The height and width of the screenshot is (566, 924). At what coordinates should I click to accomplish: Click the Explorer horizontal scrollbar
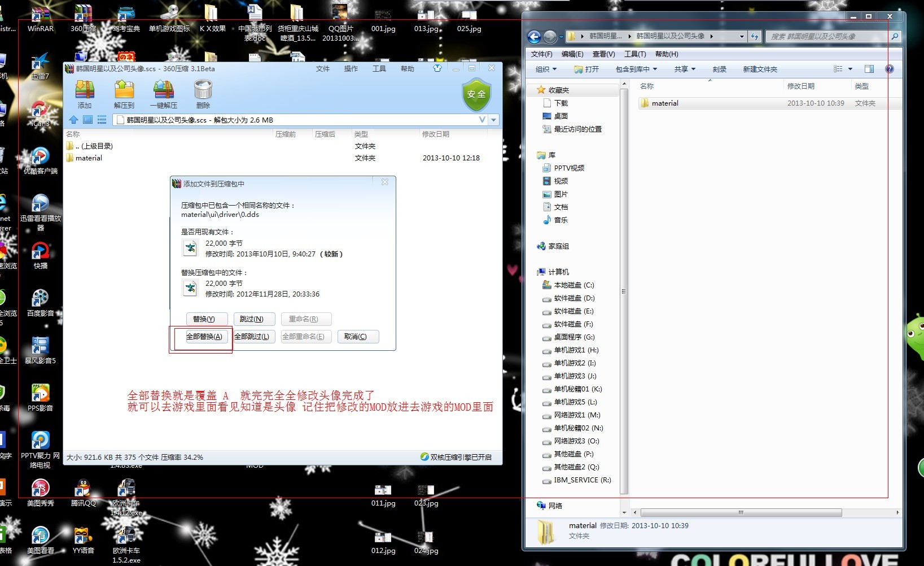tap(741, 513)
